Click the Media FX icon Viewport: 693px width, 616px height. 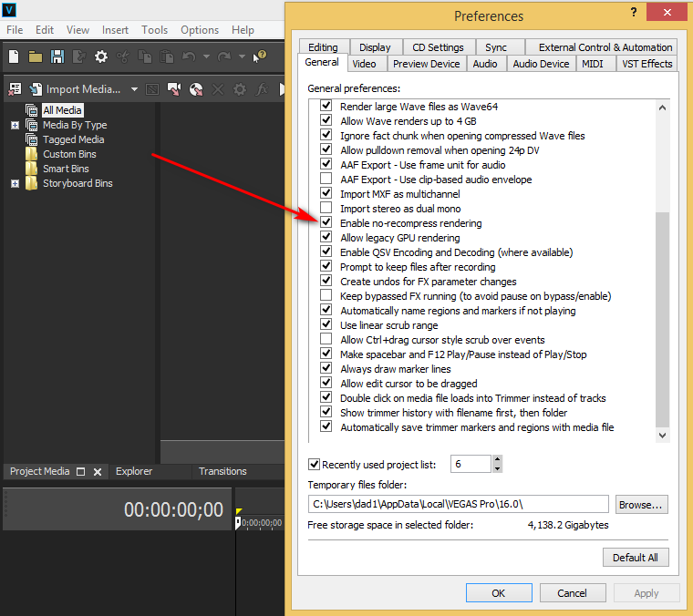point(262,89)
